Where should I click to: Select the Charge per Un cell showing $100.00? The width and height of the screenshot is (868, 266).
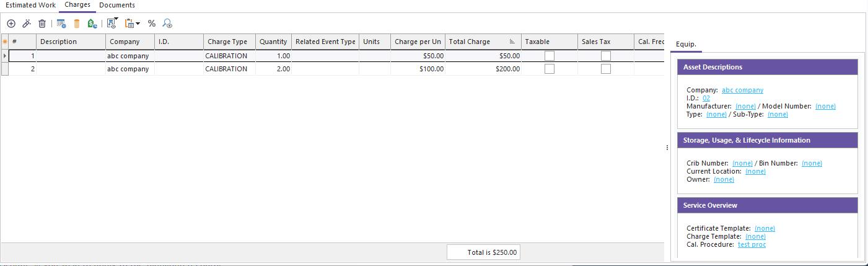click(x=418, y=69)
